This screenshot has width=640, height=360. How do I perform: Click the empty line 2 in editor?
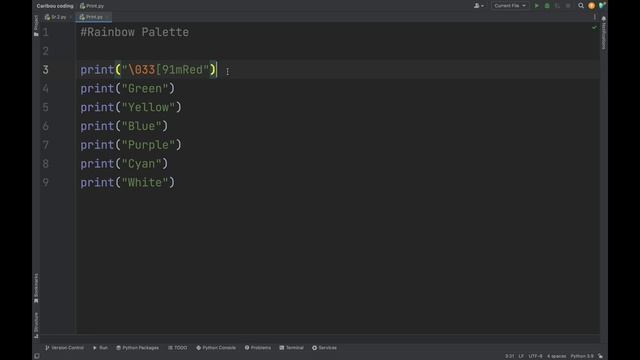tap(338, 51)
